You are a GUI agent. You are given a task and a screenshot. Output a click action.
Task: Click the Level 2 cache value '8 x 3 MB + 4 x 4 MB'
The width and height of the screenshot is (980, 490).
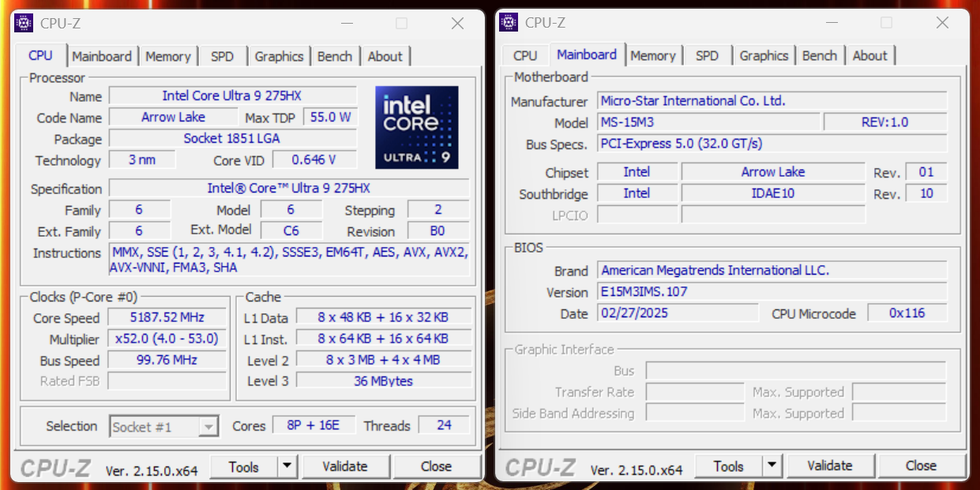tap(384, 360)
